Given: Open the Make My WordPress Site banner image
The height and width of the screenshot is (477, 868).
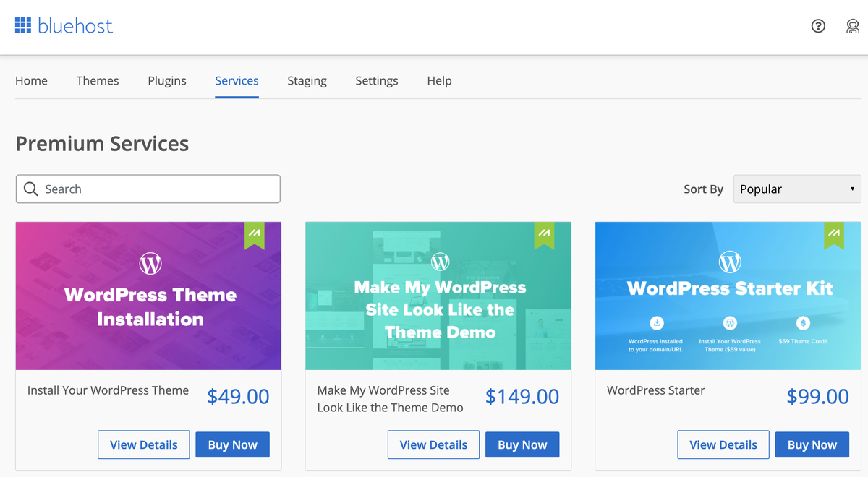Looking at the screenshot, I should [438, 296].
